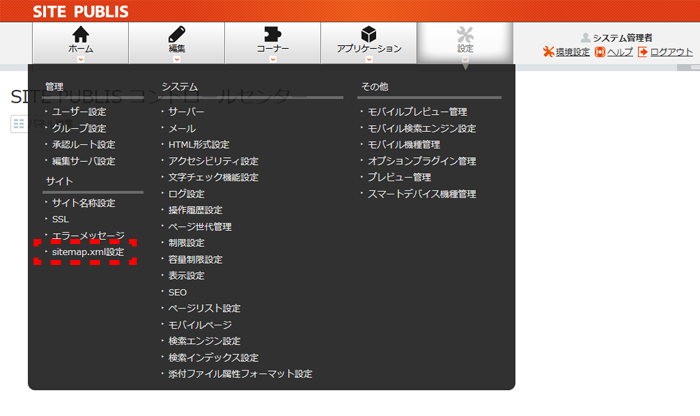The height and width of the screenshot is (416, 700).
Task: Open ログ設定 menu entry
Action: coord(186,194)
